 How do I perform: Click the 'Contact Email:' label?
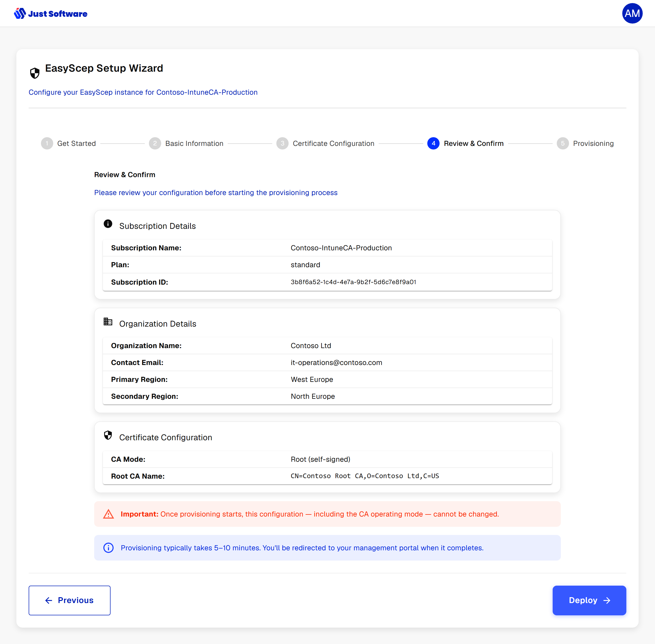click(x=137, y=363)
